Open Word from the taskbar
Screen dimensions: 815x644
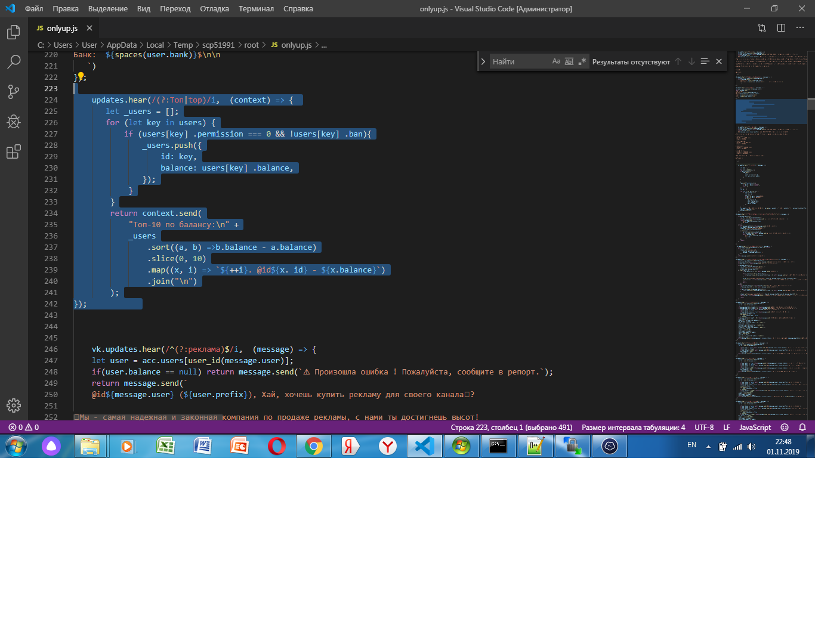coord(202,446)
